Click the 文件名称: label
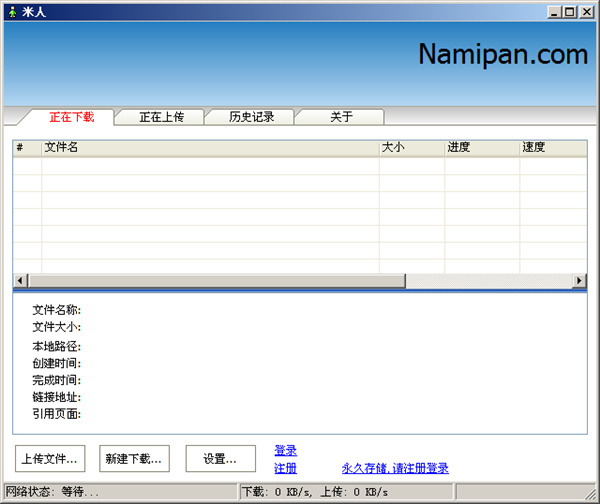The width and height of the screenshot is (600, 504). pos(57,310)
